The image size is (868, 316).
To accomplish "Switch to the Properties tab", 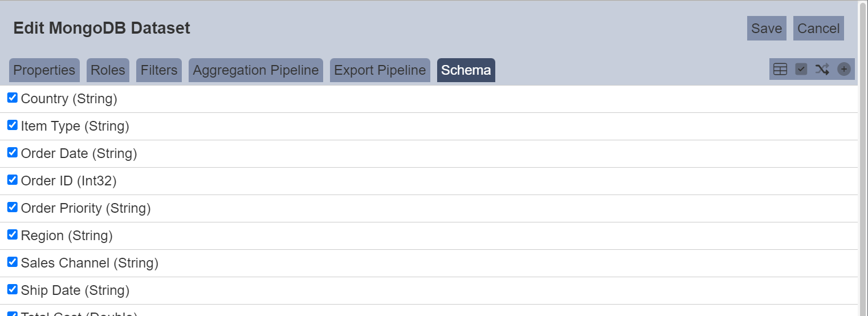I will click(x=44, y=70).
